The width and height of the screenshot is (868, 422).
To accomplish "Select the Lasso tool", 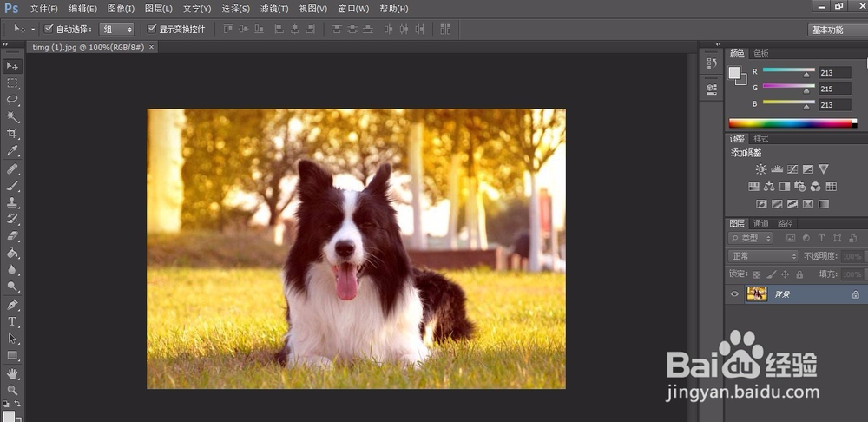I will (x=12, y=100).
